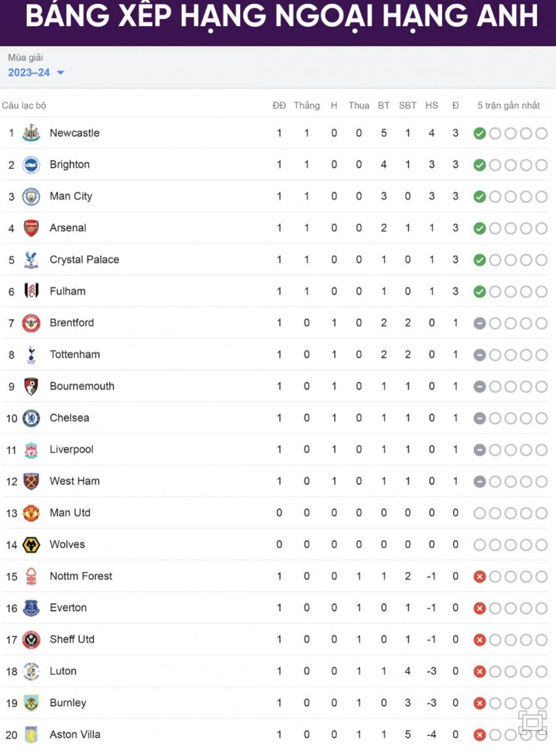Click the Arsenal club crest icon
Image resolution: width=556 pixels, height=756 pixels.
pyautogui.click(x=31, y=228)
